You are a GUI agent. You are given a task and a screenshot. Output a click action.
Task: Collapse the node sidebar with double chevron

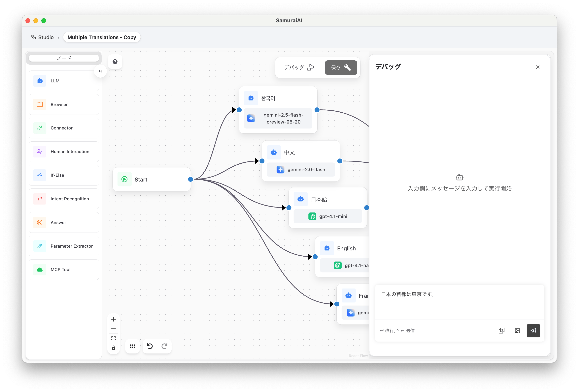[x=100, y=71]
